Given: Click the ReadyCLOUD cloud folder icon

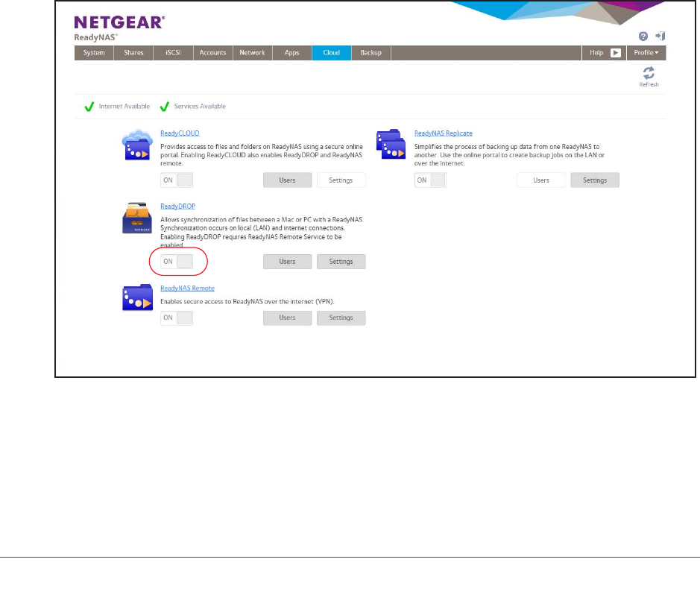Looking at the screenshot, I should 137,145.
